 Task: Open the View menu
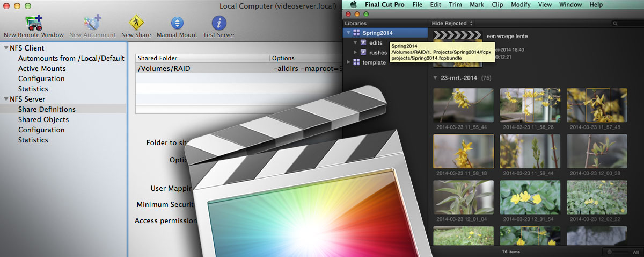click(x=545, y=5)
